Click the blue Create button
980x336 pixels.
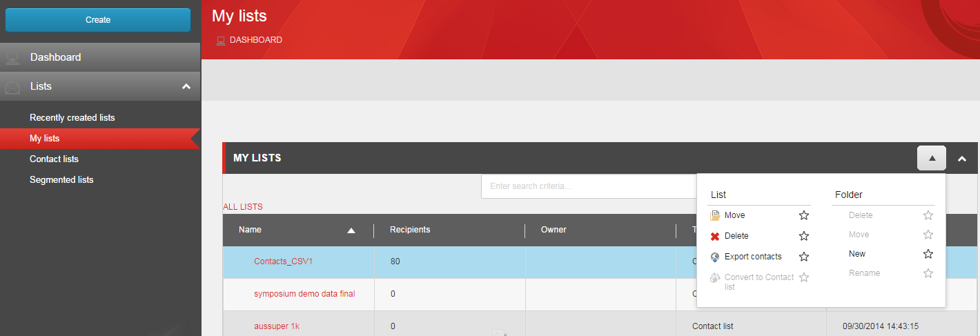point(98,20)
